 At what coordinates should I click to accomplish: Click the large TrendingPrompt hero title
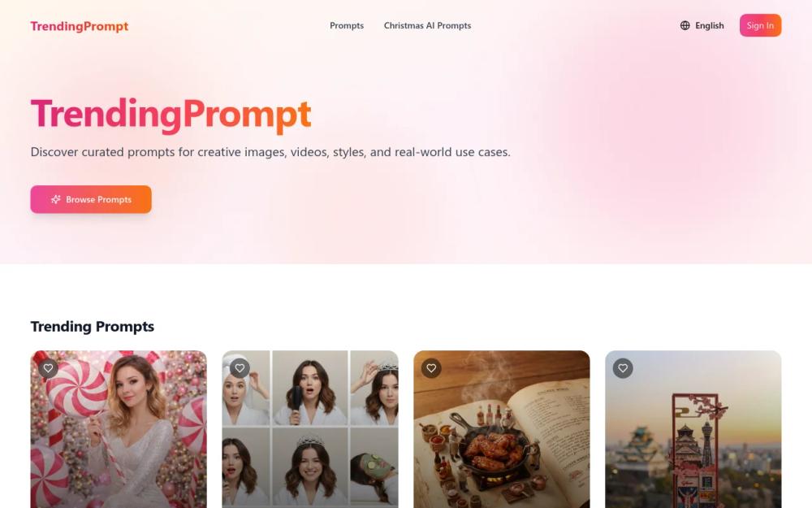(x=171, y=115)
